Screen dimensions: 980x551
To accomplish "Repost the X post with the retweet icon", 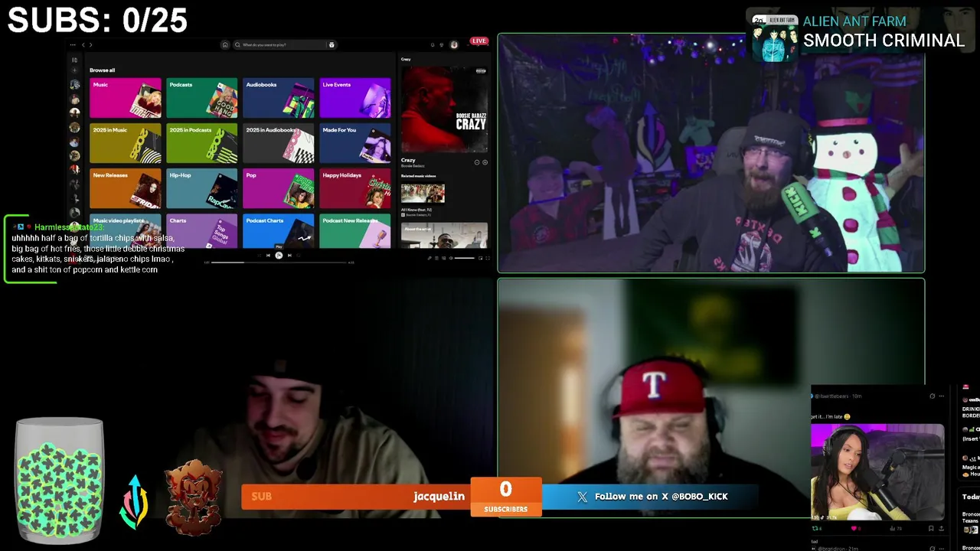I will pos(815,528).
